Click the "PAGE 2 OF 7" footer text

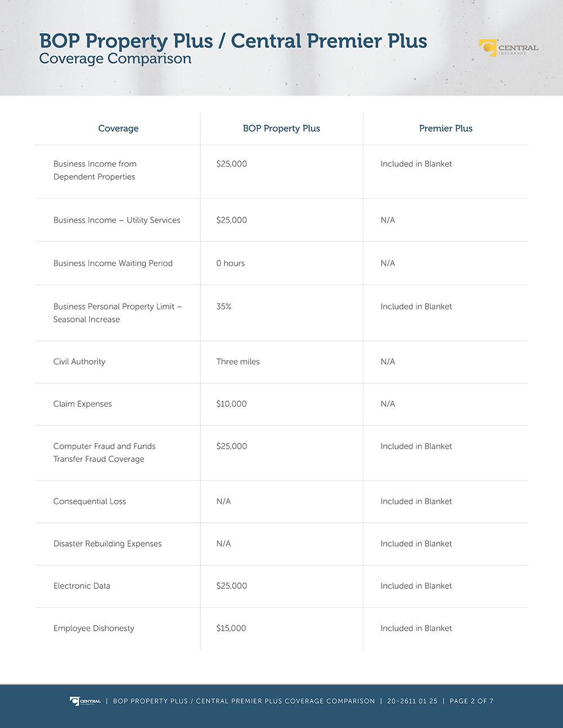(x=471, y=701)
